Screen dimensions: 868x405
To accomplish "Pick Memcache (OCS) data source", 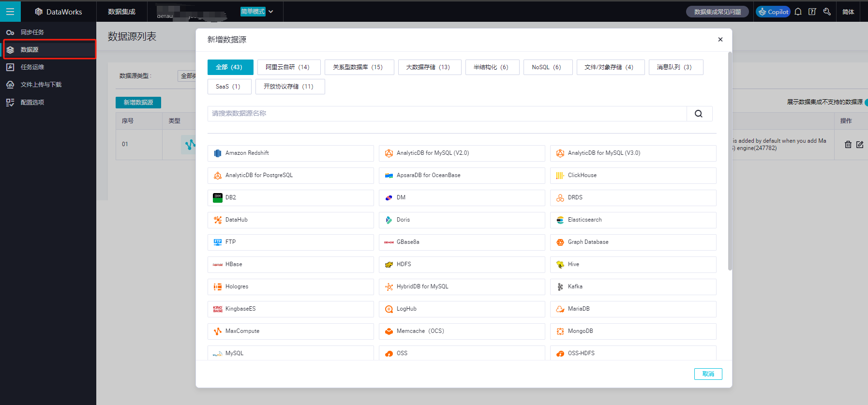I will point(462,331).
